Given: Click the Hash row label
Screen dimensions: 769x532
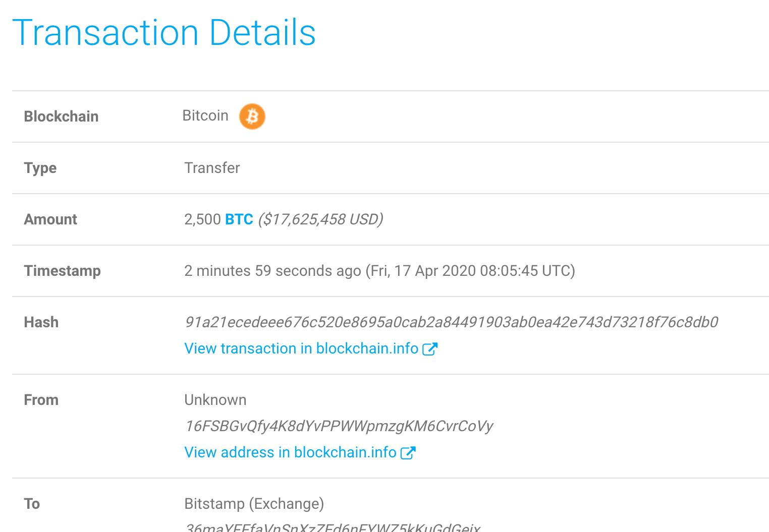Looking at the screenshot, I should pos(41,322).
